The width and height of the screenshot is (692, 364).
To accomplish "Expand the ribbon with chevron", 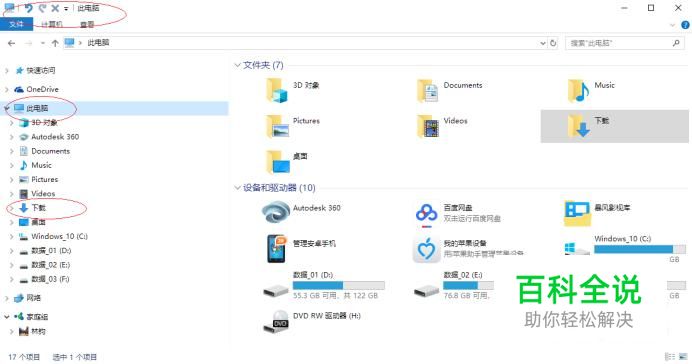I will click(673, 25).
